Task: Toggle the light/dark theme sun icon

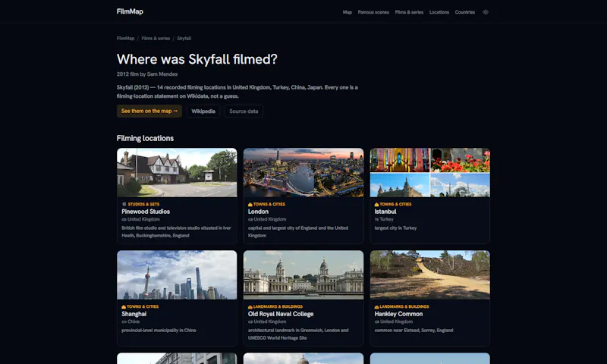Action: [x=486, y=12]
